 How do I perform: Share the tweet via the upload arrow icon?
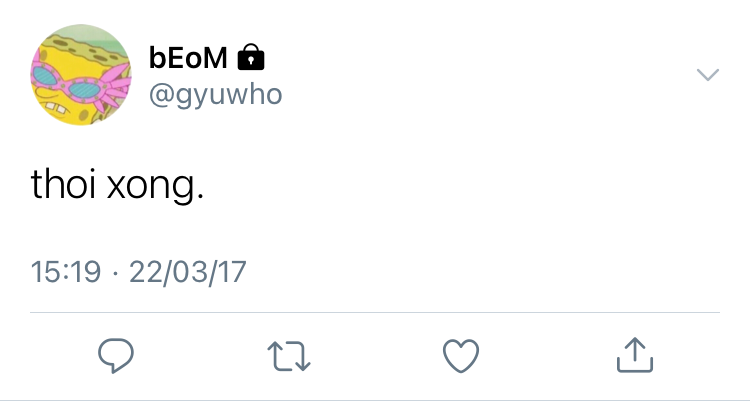tap(634, 353)
